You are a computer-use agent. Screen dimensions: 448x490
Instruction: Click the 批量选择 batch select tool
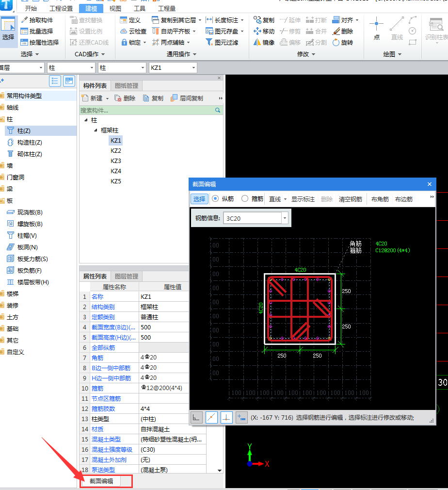[37, 31]
